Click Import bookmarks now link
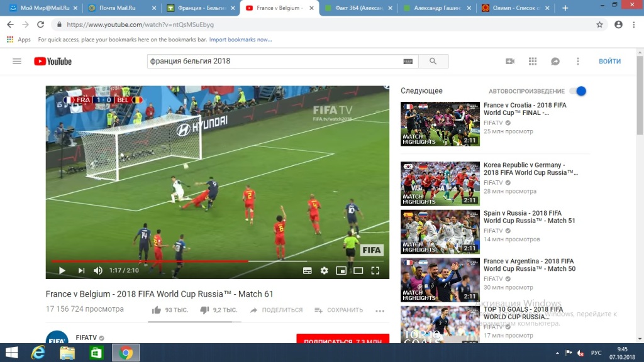Screen dimensions: 644x362 point(240,40)
